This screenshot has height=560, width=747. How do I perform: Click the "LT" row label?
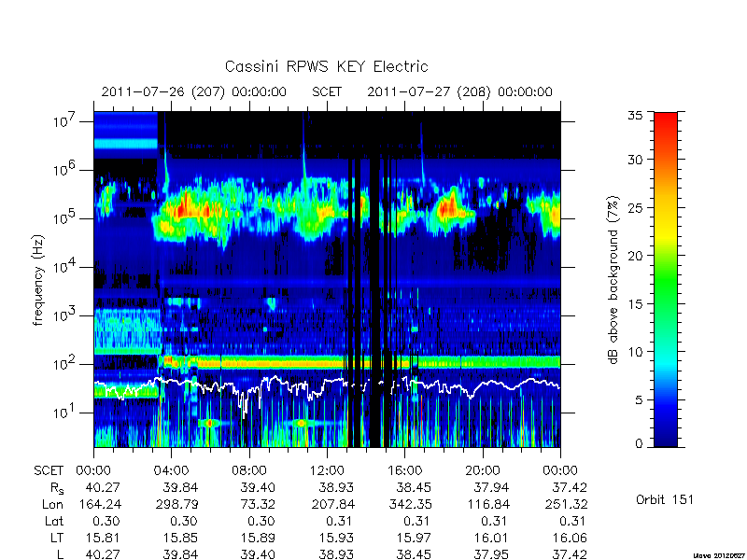pyautogui.click(x=57, y=539)
